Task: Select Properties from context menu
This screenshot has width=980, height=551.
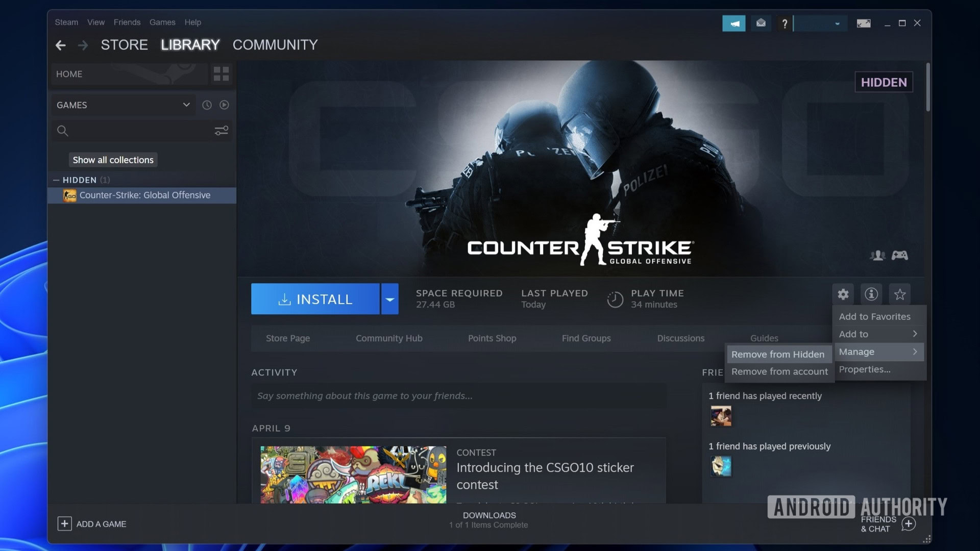Action: [x=865, y=369]
